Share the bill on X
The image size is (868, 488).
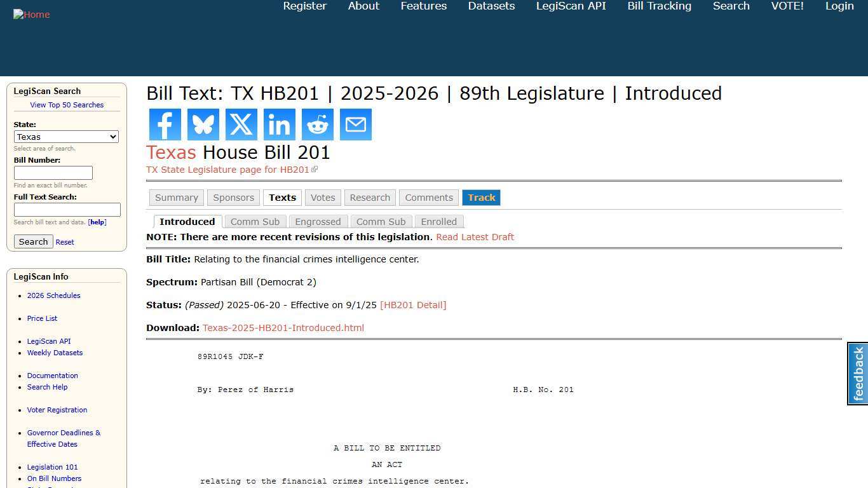[241, 125]
